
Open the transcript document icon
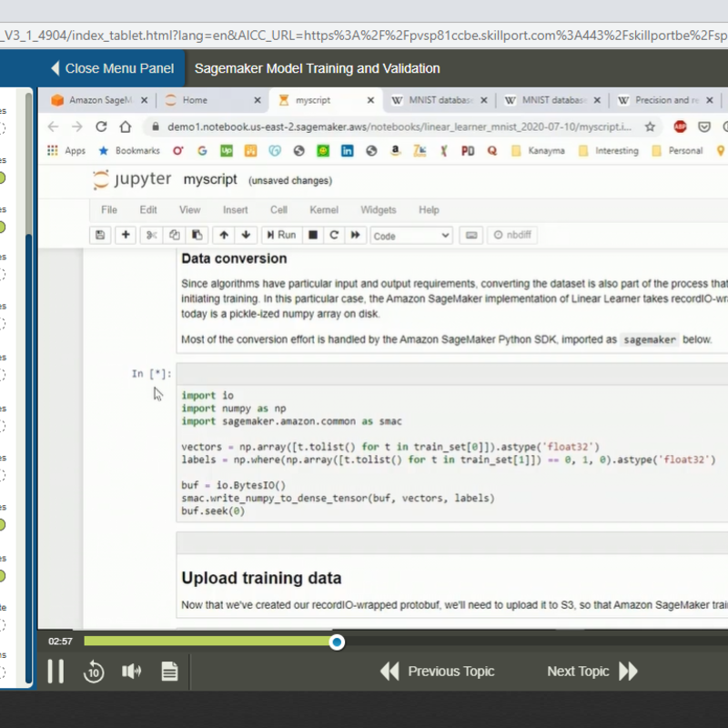click(x=169, y=672)
